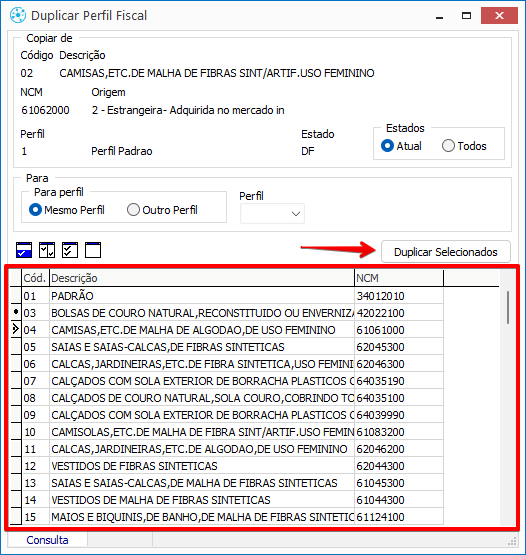Select the Todos states radio button

pyautogui.click(x=448, y=146)
